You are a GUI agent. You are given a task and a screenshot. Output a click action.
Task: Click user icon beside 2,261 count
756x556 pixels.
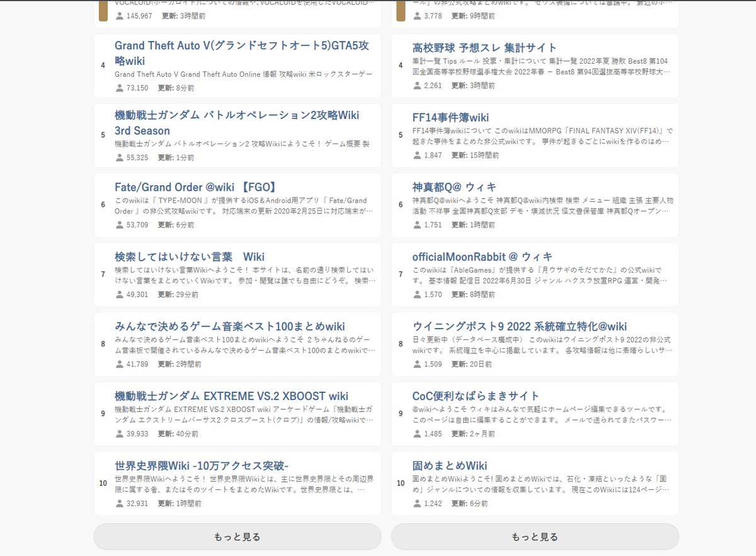tap(417, 86)
